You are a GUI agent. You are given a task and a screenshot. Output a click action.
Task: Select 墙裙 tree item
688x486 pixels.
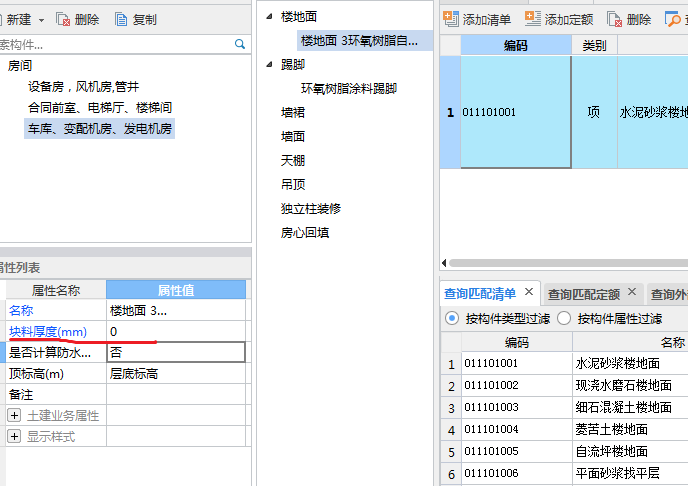point(293,113)
